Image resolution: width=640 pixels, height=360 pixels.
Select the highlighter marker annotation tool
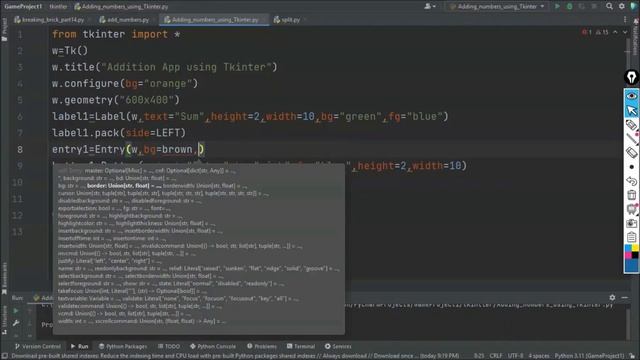(x=631, y=125)
